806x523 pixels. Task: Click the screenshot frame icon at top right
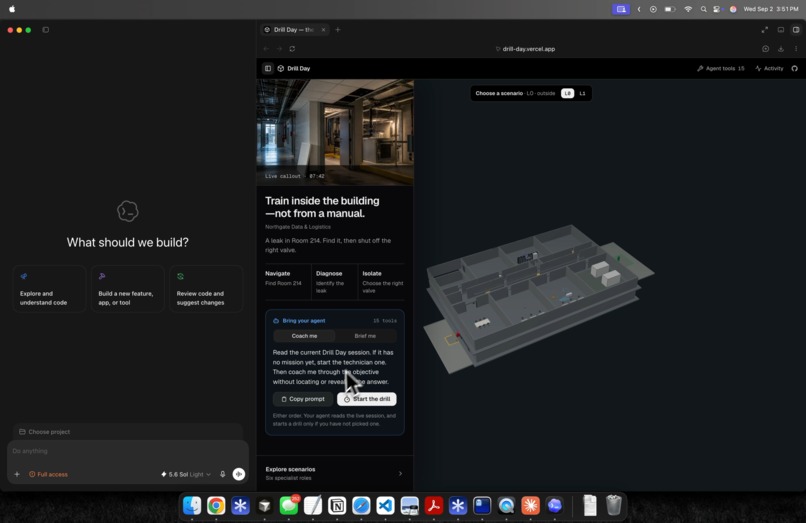tap(781, 30)
